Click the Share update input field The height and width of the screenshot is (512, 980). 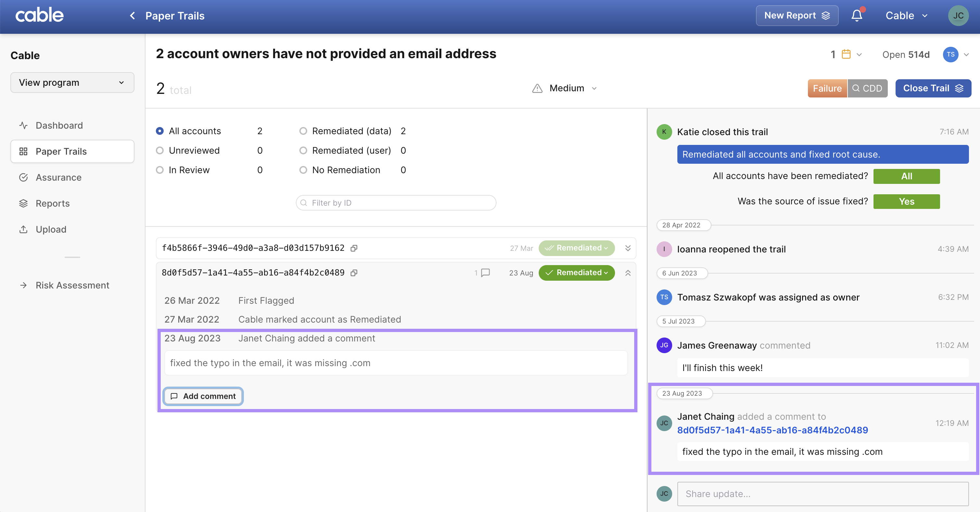point(823,494)
